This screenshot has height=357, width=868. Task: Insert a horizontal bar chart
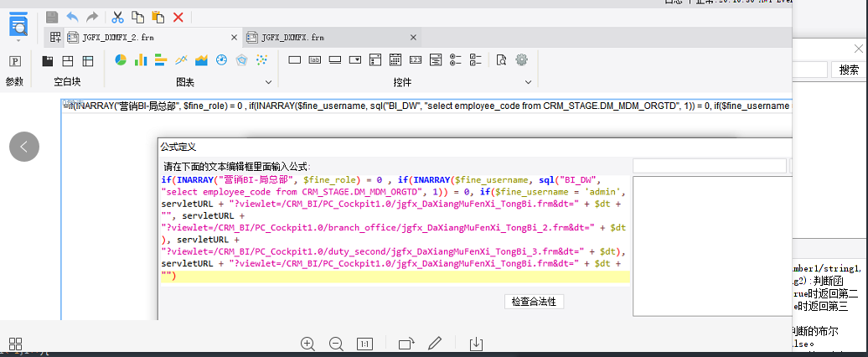tap(161, 59)
